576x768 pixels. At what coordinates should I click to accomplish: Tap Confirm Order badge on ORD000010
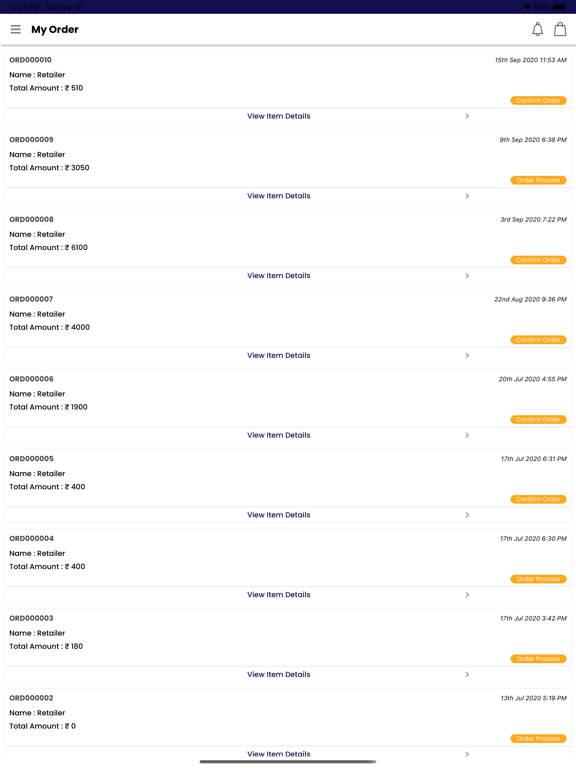[538, 100]
